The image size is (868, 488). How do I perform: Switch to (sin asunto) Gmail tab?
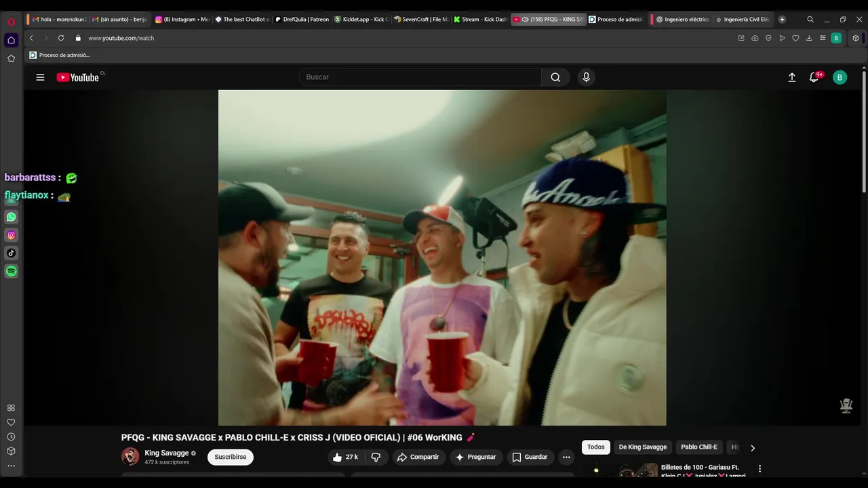(119, 20)
